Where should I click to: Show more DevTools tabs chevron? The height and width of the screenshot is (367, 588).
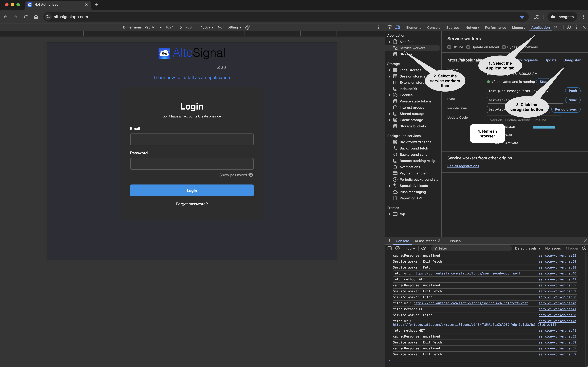click(x=556, y=27)
